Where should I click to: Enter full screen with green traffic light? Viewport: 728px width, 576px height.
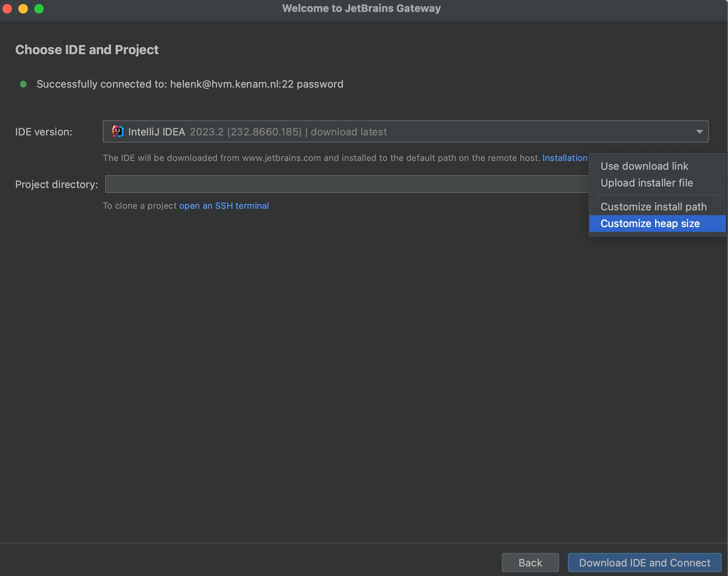tap(39, 8)
